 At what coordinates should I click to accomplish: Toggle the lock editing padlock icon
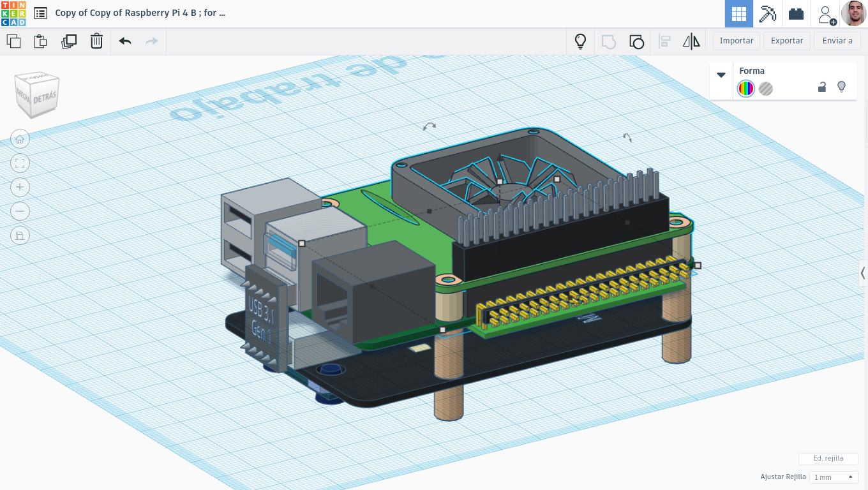[822, 87]
